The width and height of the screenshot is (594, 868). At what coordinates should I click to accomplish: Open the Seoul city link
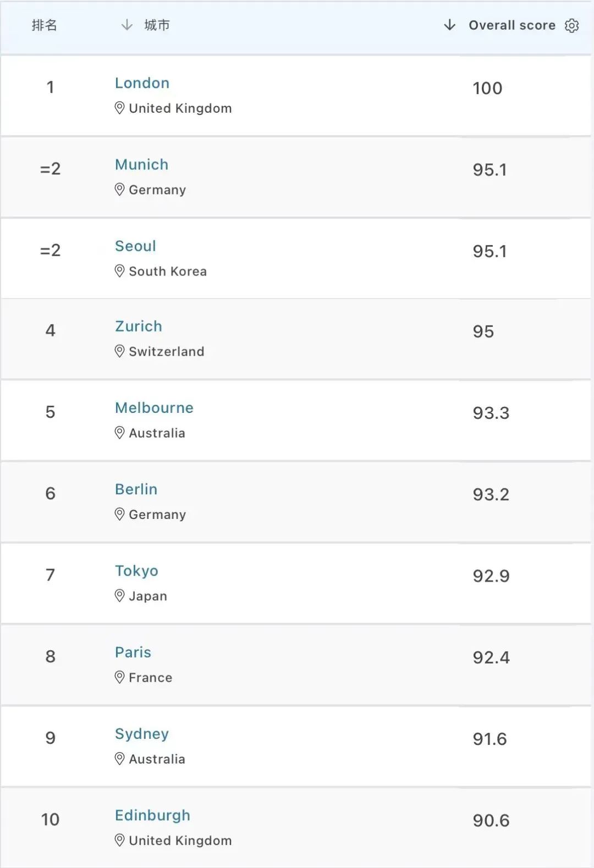(135, 246)
